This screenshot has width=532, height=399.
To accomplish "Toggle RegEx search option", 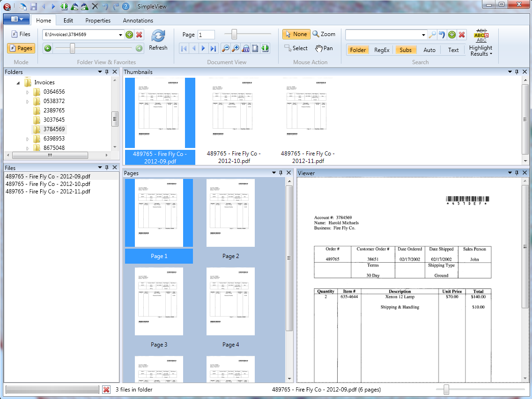I will [x=382, y=50].
